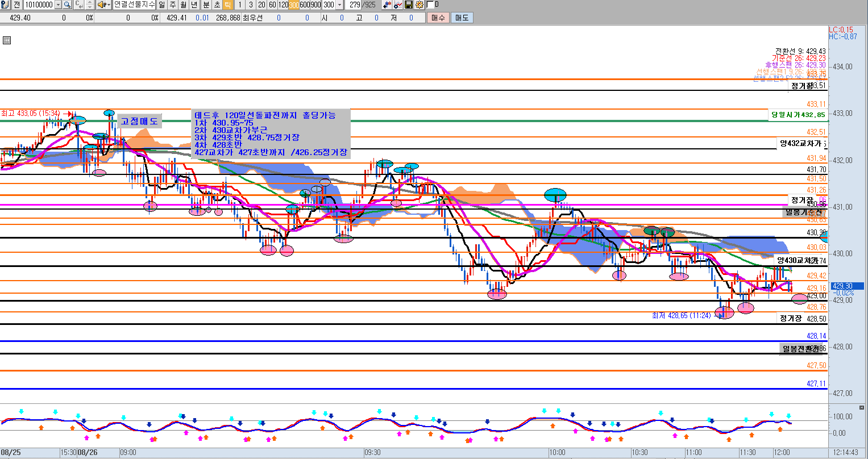Switch to the 분 minute period
The height and width of the screenshot is (459, 868).
click(x=205, y=5)
